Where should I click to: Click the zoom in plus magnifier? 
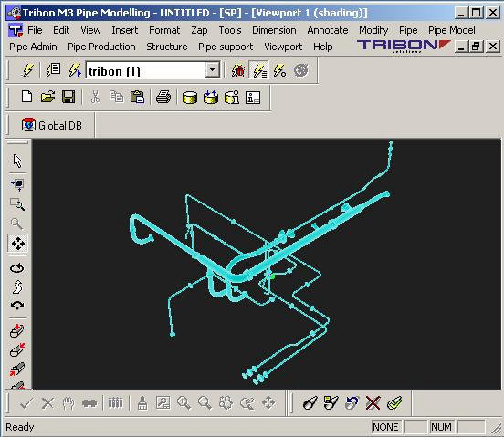[184, 403]
